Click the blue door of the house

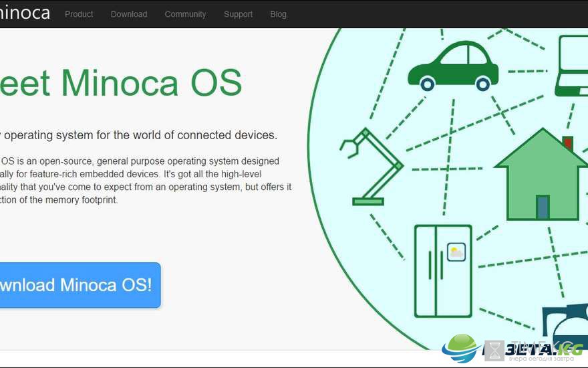543,207
